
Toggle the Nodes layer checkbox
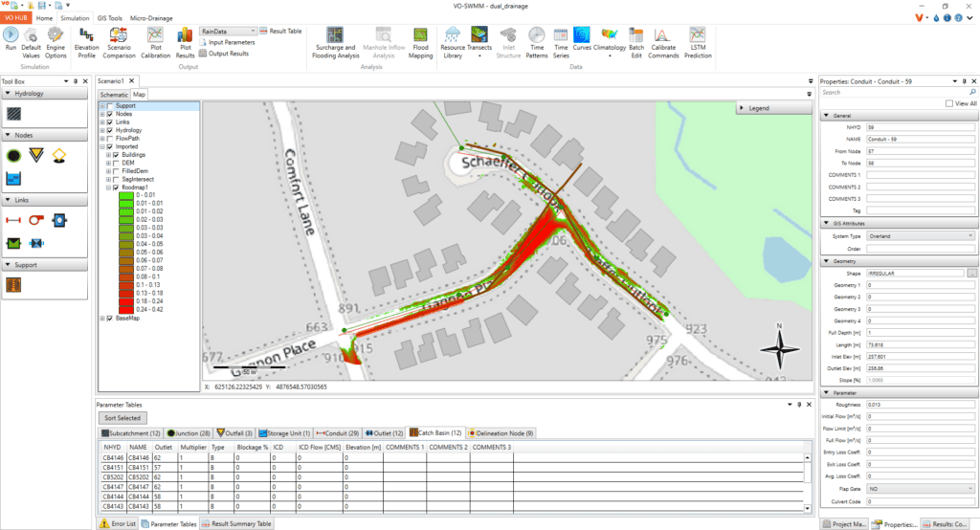[x=110, y=115]
